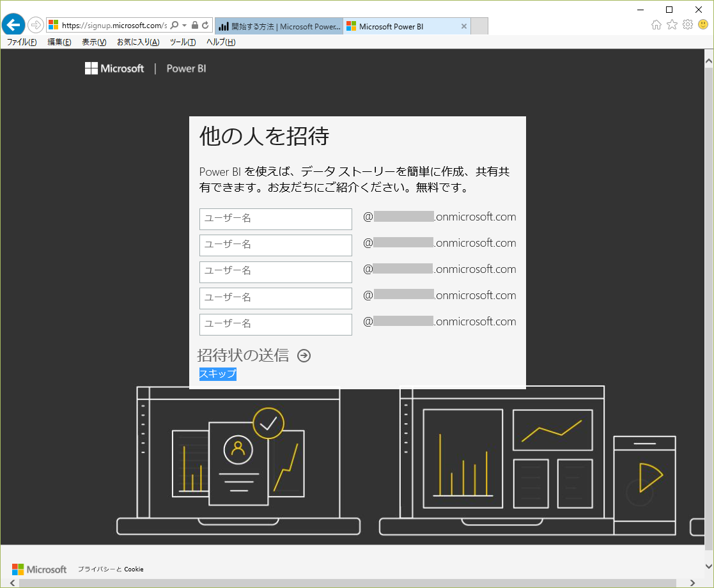
Task: Click the horizontal scrollbar left arrow
Action: [x=12, y=583]
